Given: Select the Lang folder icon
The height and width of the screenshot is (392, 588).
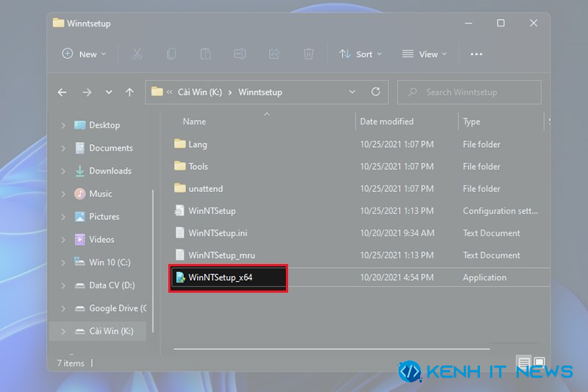Looking at the screenshot, I should tap(180, 143).
